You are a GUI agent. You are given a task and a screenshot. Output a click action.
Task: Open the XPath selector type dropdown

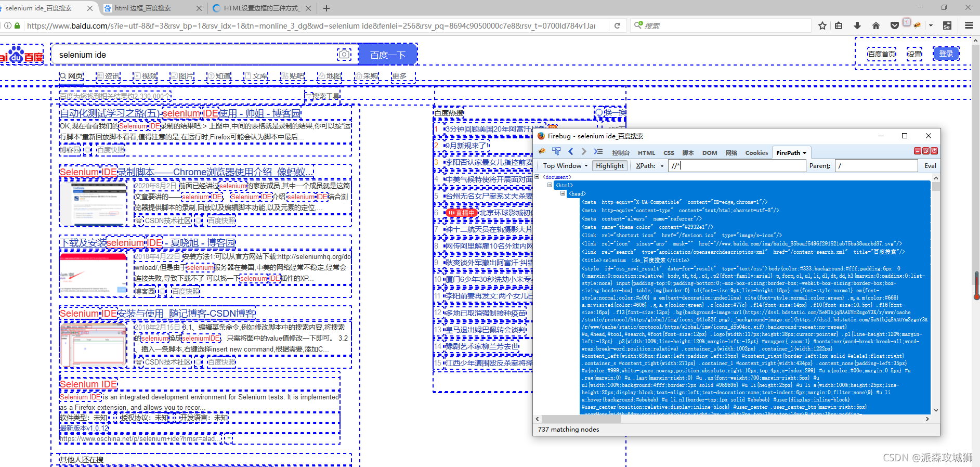coord(650,166)
